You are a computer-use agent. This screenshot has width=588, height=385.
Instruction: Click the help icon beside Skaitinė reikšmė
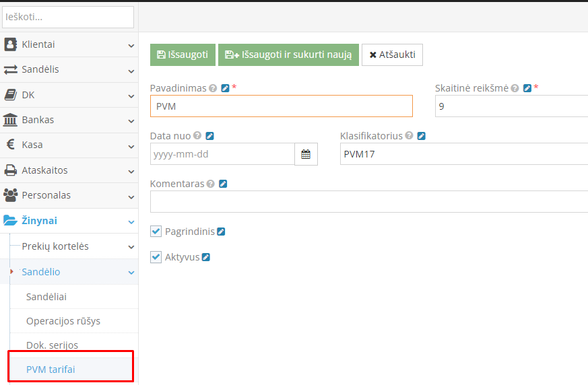pos(515,88)
